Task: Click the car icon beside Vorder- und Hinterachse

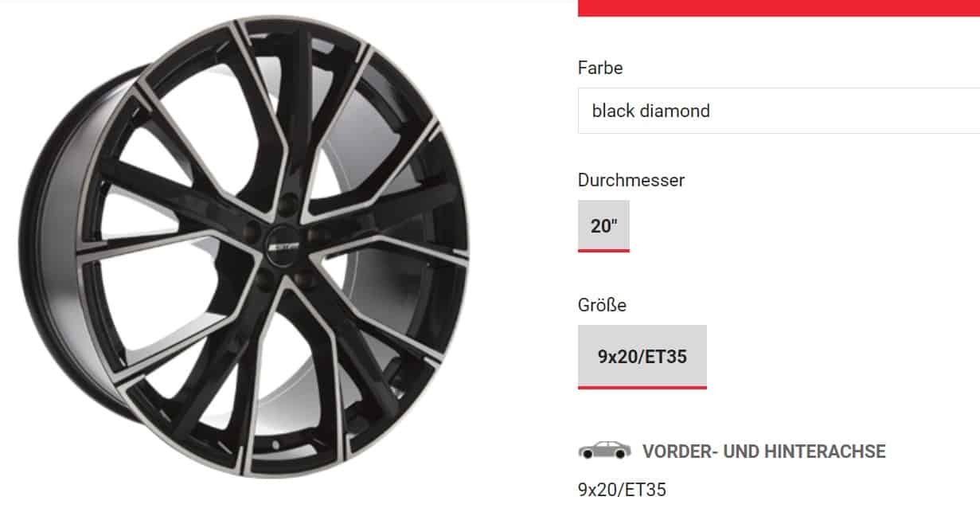Action: [x=604, y=450]
